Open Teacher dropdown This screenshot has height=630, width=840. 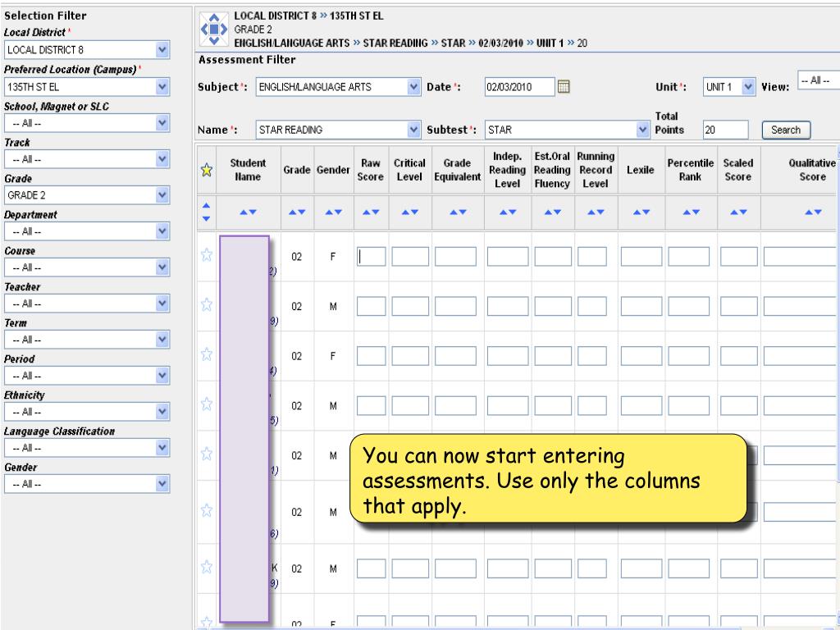tap(87, 304)
